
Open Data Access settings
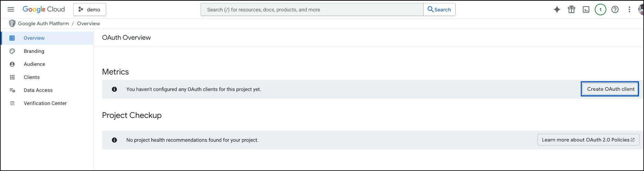click(x=38, y=90)
